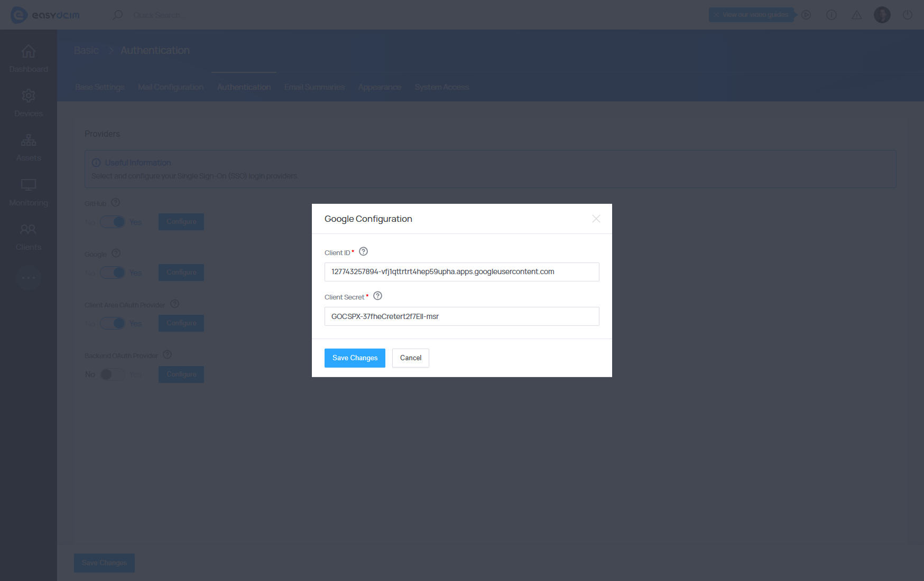The height and width of the screenshot is (581, 924).
Task: Toggle the Client Area OAuth Provider switch
Action: 113,323
